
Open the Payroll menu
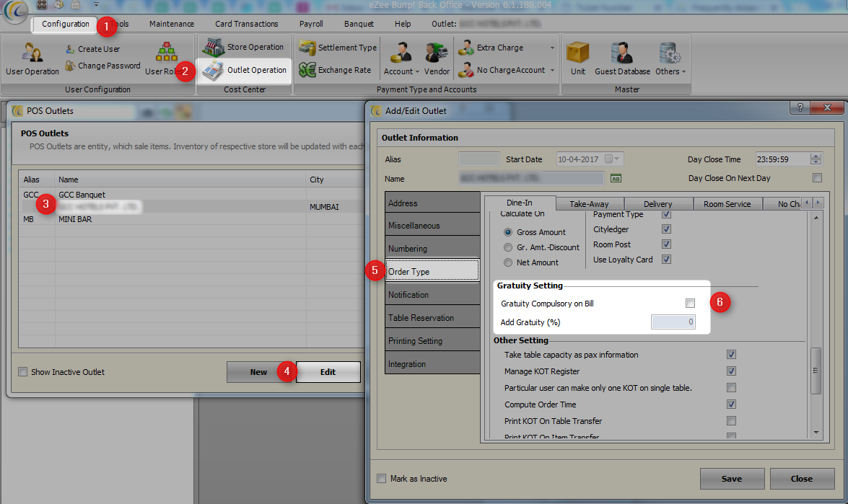click(311, 24)
